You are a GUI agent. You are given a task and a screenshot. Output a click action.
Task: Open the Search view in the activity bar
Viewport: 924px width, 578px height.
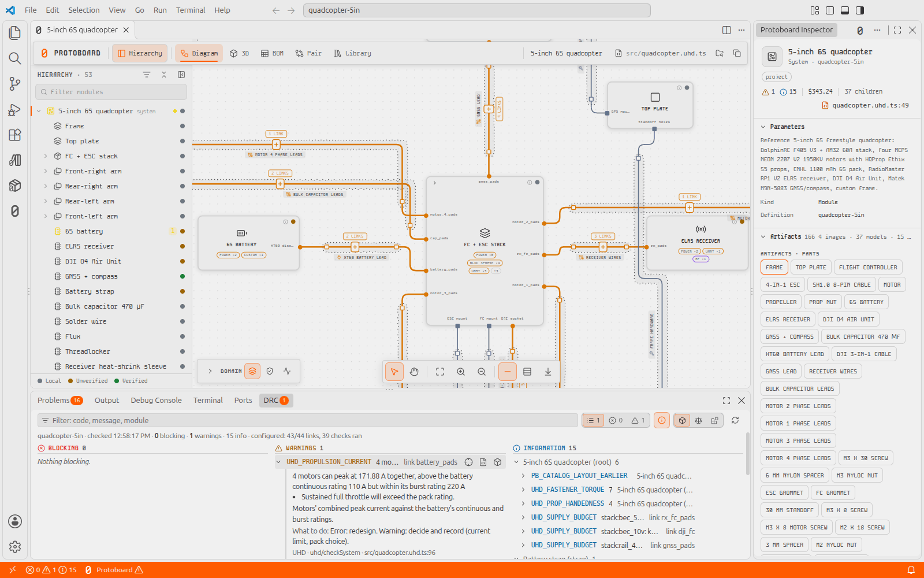[15, 58]
